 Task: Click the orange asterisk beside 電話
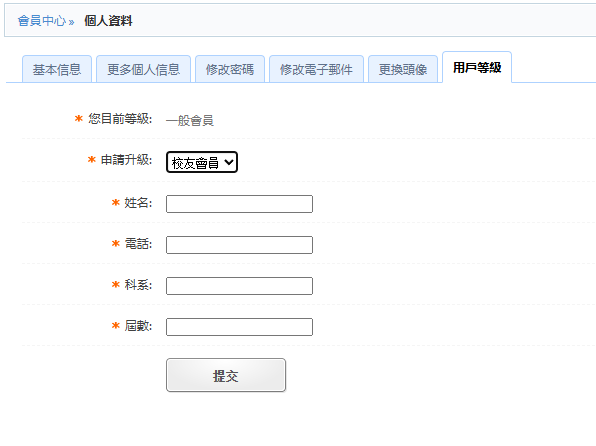pos(116,243)
